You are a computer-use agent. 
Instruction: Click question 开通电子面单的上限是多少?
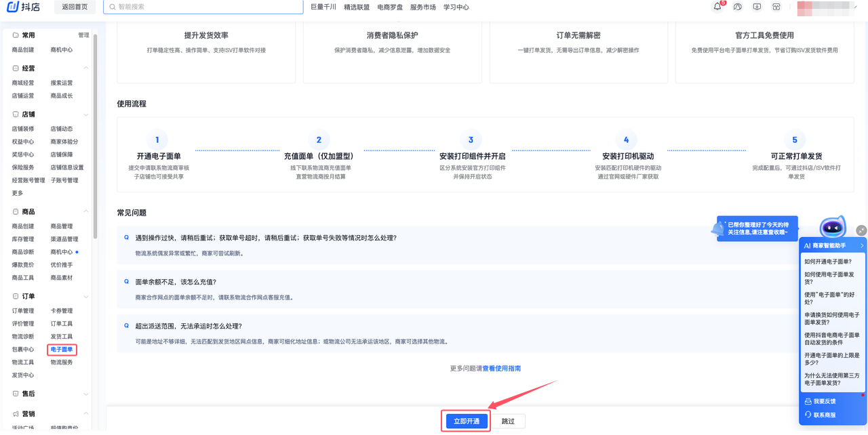(832, 359)
